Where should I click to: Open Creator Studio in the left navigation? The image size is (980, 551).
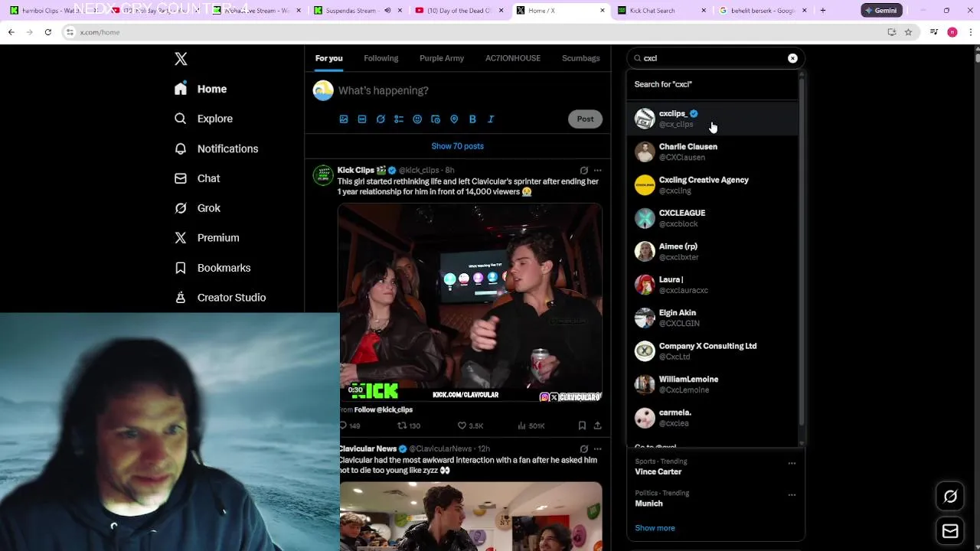click(x=220, y=298)
